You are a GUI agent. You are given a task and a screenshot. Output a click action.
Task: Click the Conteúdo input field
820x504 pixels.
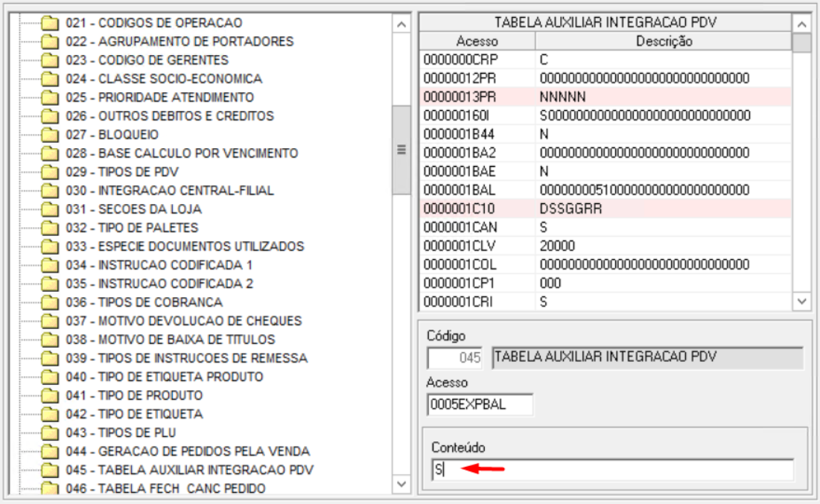tap(612, 470)
